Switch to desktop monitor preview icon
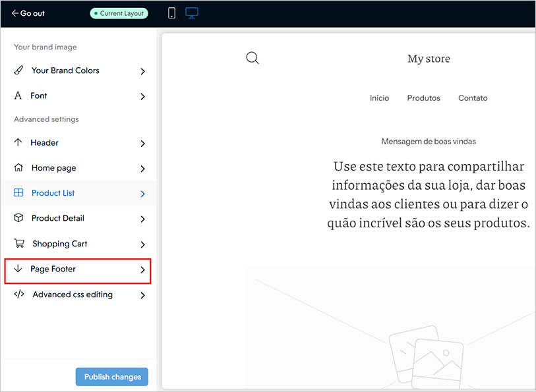 (x=191, y=13)
